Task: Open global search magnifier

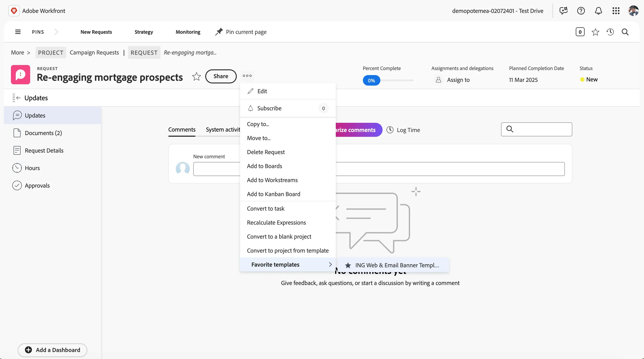Action: tap(625, 32)
